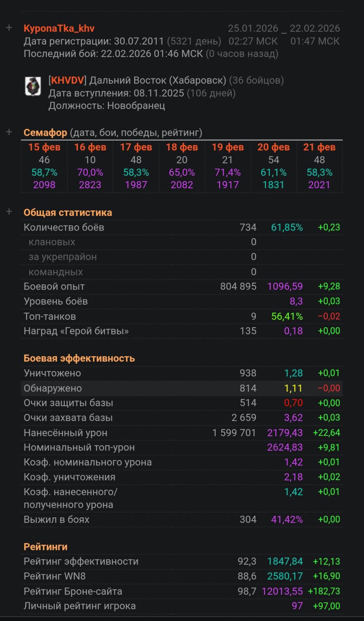Select the 21 фев column header
The height and width of the screenshot is (621, 364).
click(319, 147)
